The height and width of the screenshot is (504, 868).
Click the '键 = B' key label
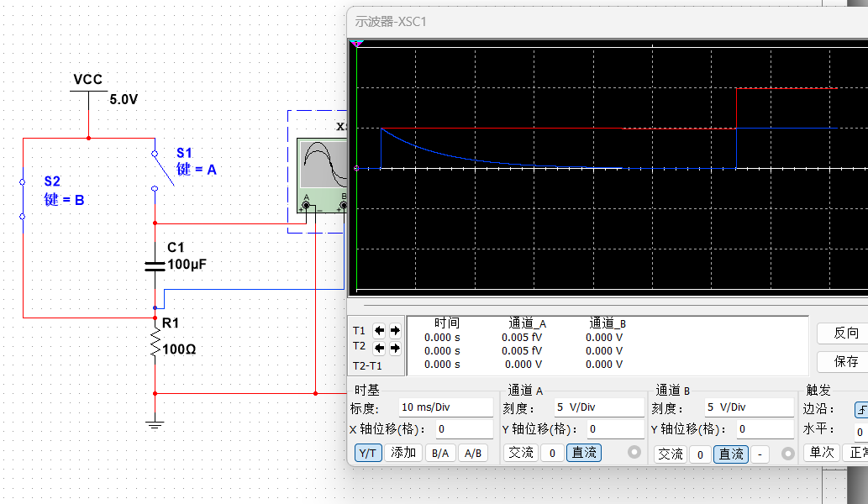(x=64, y=200)
